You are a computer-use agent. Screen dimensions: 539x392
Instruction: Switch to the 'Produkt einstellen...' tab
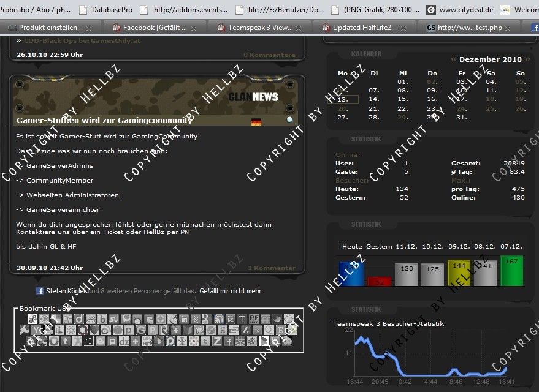click(50, 28)
